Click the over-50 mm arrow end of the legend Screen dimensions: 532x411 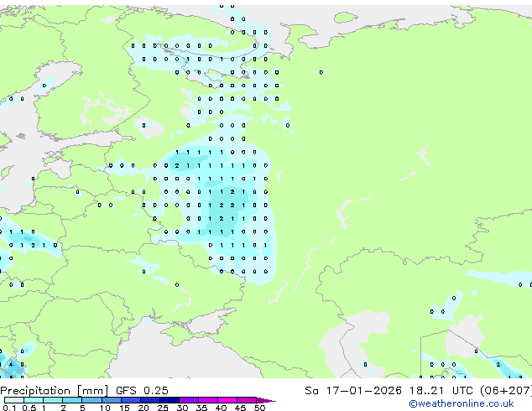[x=266, y=400]
